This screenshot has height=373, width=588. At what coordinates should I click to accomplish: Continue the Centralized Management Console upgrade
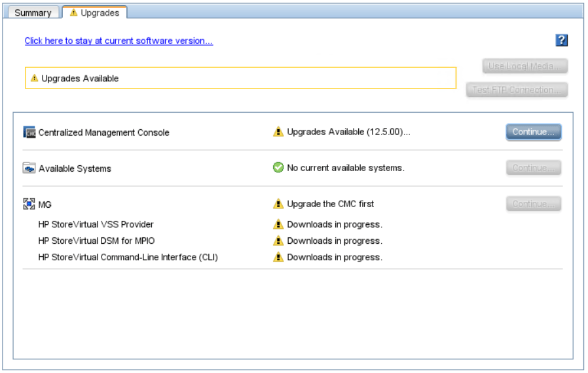pyautogui.click(x=533, y=132)
